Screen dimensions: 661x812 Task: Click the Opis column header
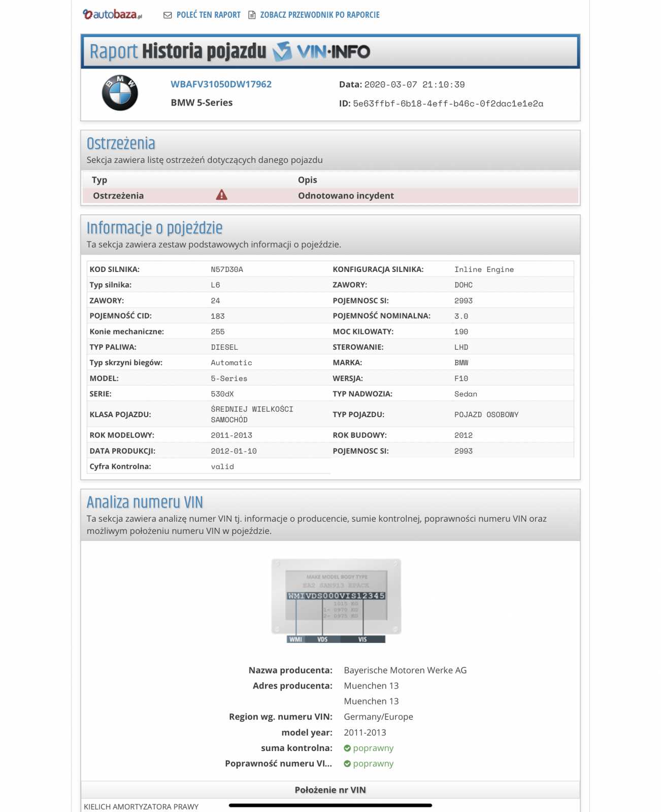coord(307,180)
